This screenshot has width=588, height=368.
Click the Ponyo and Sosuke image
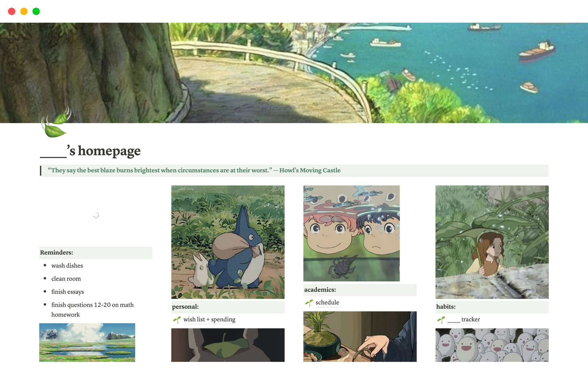tap(351, 233)
